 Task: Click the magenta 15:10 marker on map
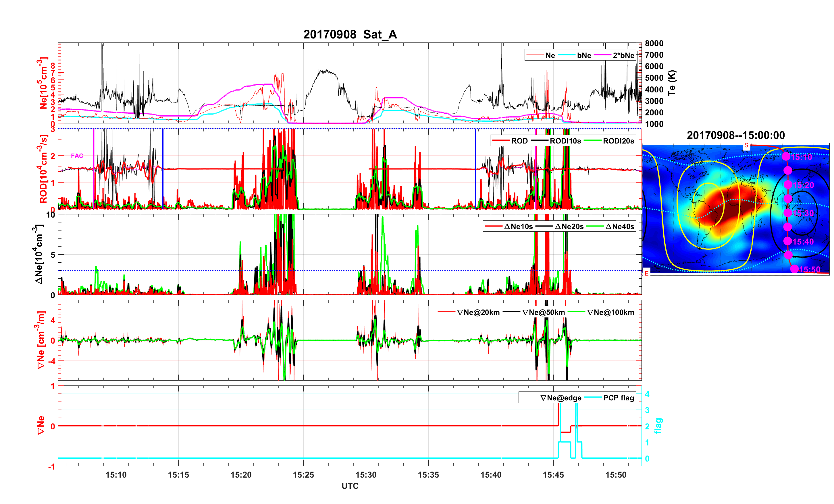click(x=786, y=157)
